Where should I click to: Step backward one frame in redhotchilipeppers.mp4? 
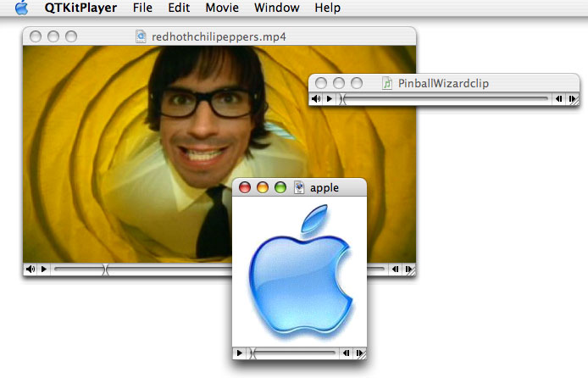pos(392,270)
